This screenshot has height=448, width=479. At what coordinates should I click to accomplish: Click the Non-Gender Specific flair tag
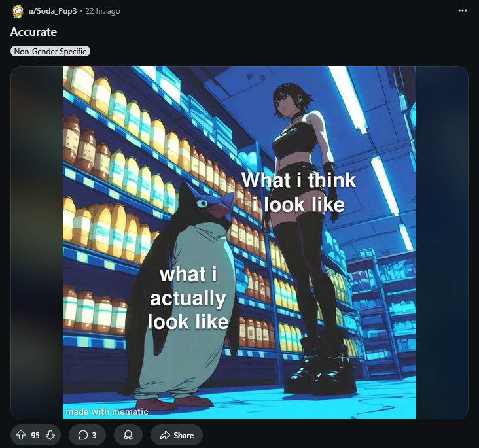pyautogui.click(x=50, y=51)
